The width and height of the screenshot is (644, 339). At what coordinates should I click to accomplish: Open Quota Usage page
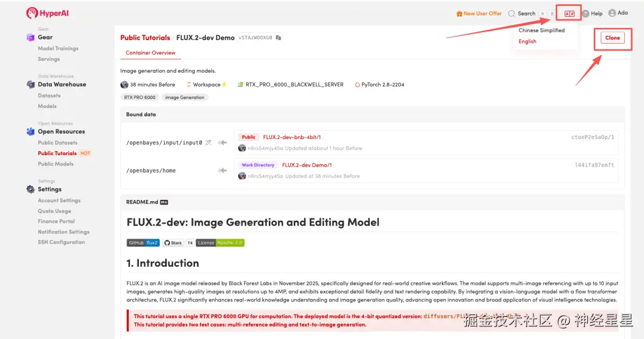pos(54,211)
